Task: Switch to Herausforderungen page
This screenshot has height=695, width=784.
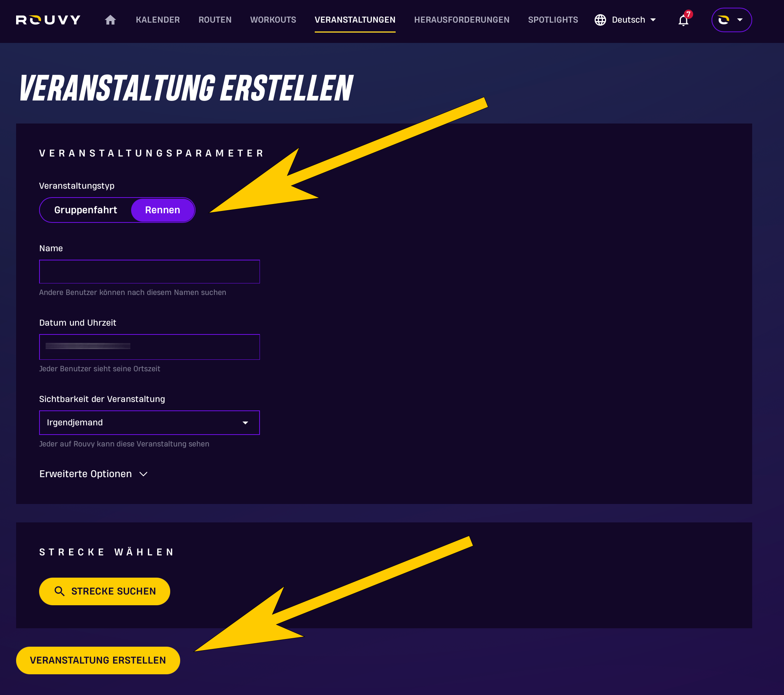Action: coord(462,20)
